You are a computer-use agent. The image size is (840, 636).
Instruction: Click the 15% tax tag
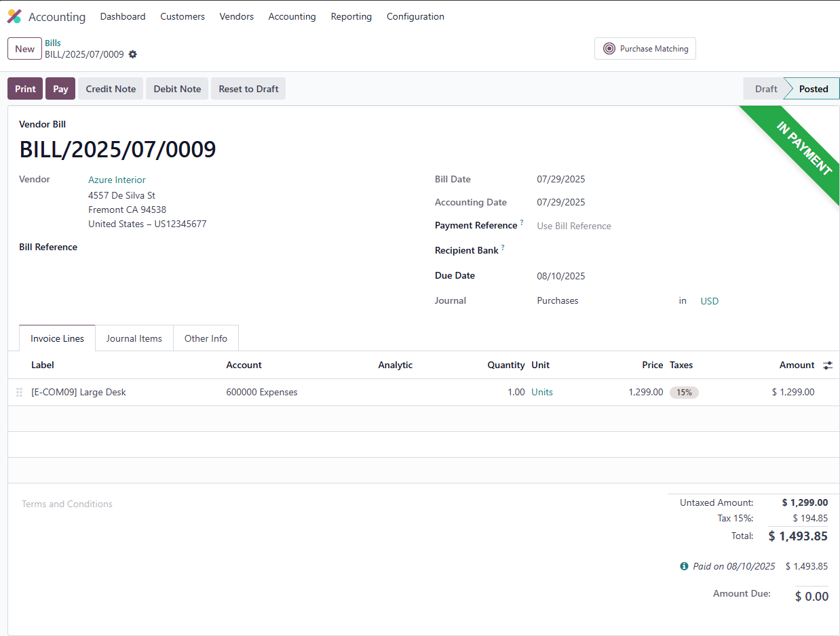click(x=684, y=392)
